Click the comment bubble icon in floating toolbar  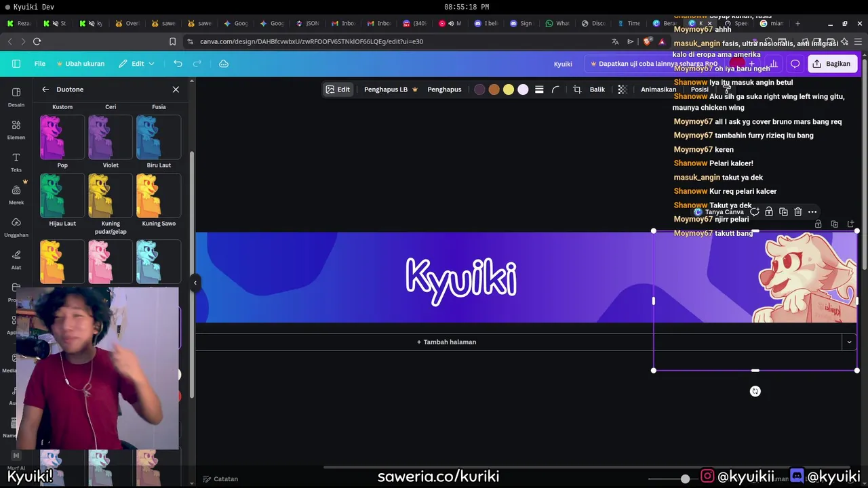point(754,212)
